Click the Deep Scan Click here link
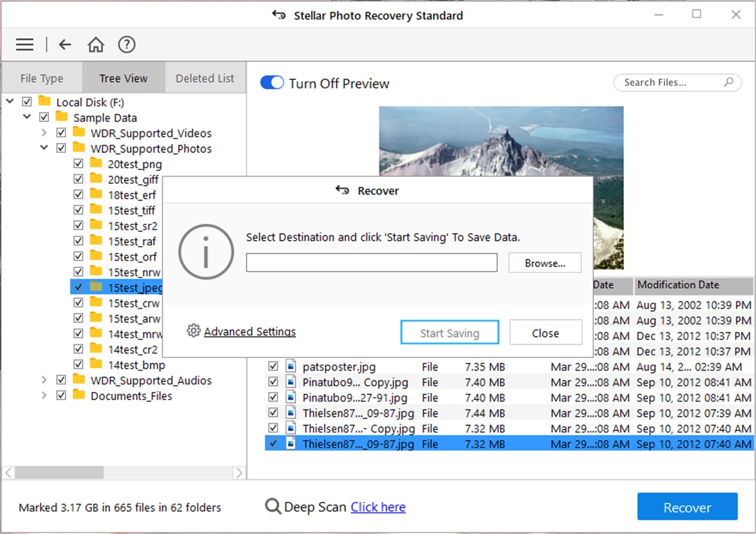 (378, 507)
